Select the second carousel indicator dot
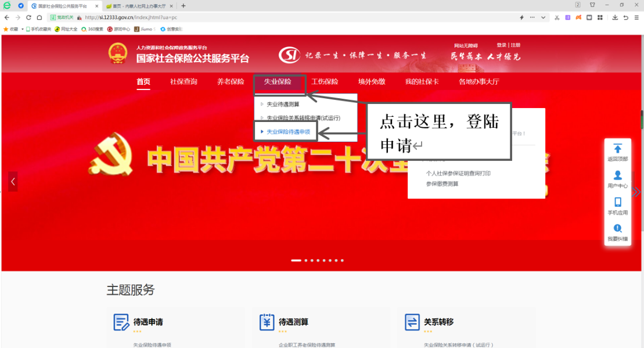This screenshot has width=644, height=348. (305, 260)
